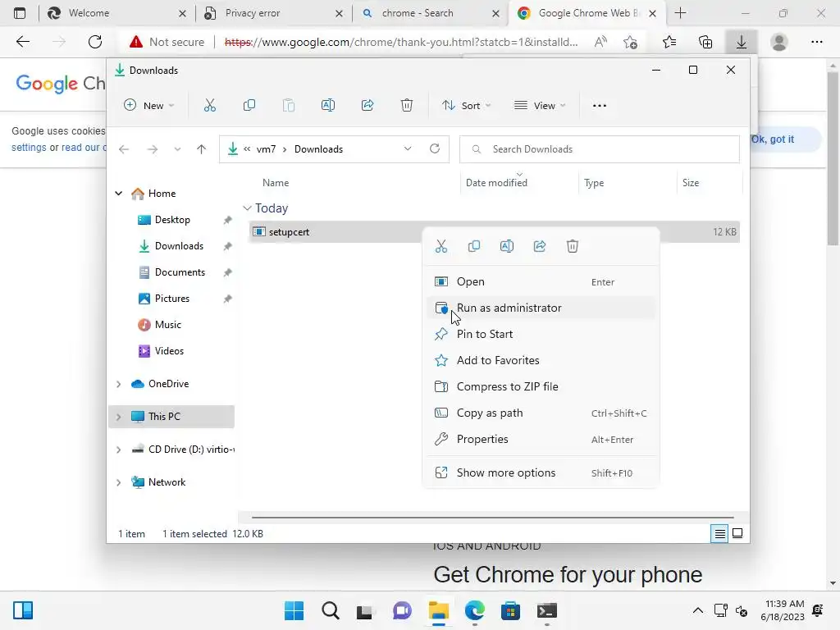The image size is (840, 630).
Task: Select Pictures in navigation pane
Action: pyautogui.click(x=172, y=299)
